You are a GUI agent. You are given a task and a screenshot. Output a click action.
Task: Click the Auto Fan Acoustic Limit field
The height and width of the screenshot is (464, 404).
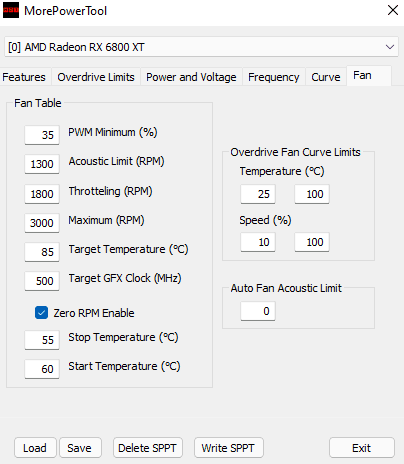coord(258,311)
